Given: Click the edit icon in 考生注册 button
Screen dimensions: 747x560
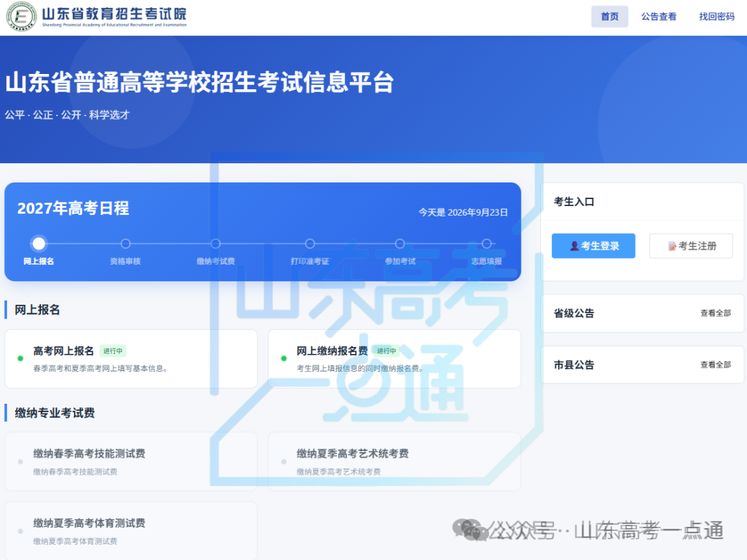Looking at the screenshot, I should (672, 246).
